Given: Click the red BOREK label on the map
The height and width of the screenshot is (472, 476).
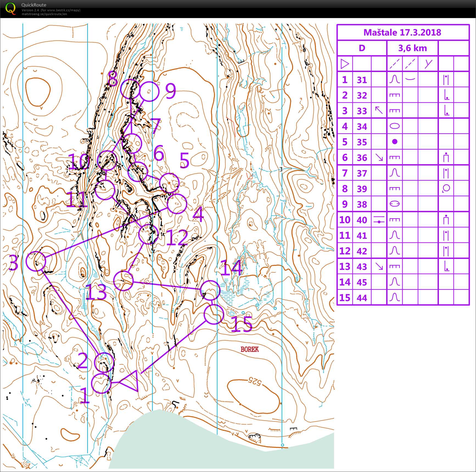Looking at the screenshot, I should point(250,349).
